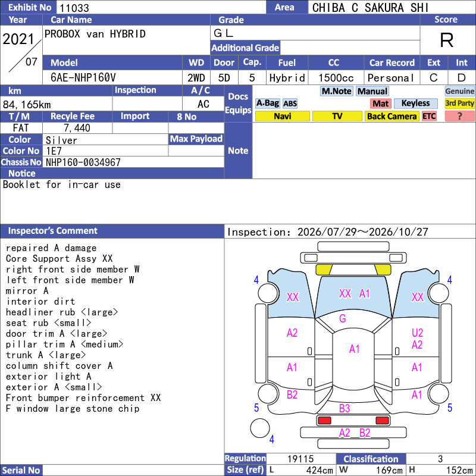The height and width of the screenshot is (476, 476).
Task: Click the comment line repaired A damage
Action: point(51,248)
